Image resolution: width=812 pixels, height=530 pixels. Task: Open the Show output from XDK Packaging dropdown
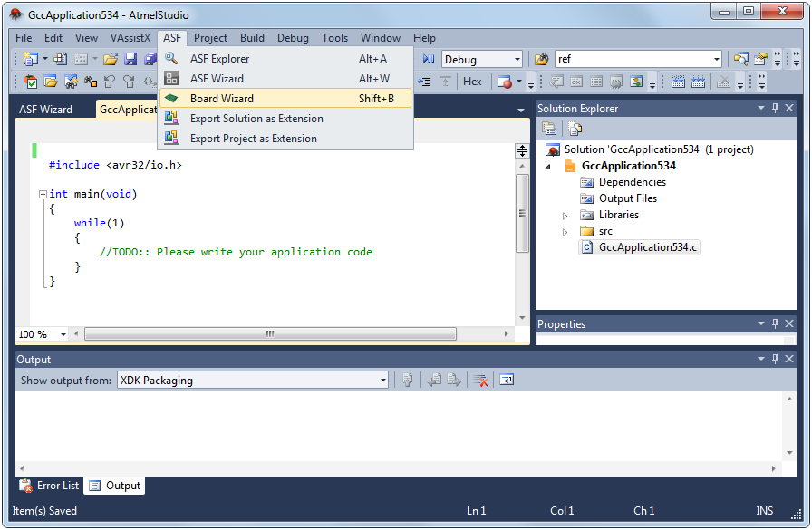383,381
